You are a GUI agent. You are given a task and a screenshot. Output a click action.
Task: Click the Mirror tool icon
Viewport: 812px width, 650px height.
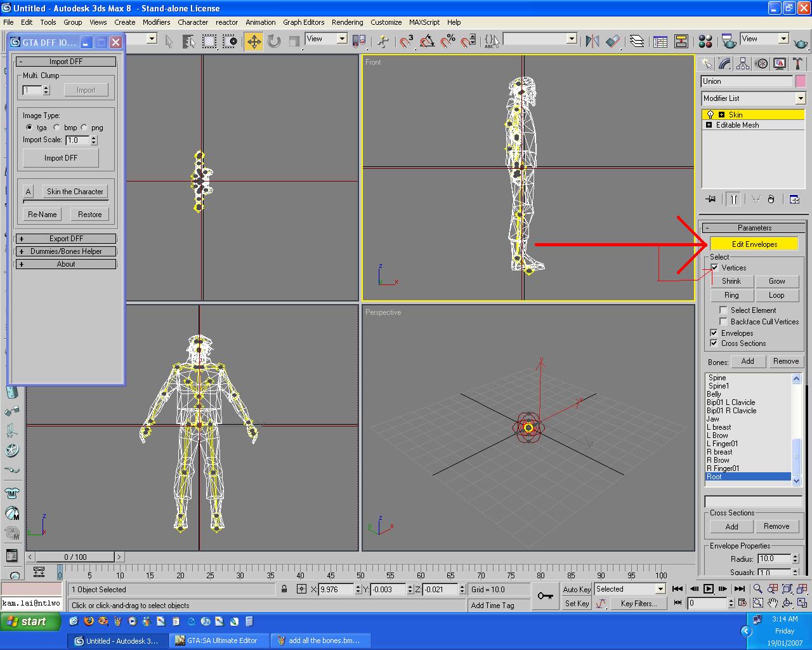[x=593, y=42]
